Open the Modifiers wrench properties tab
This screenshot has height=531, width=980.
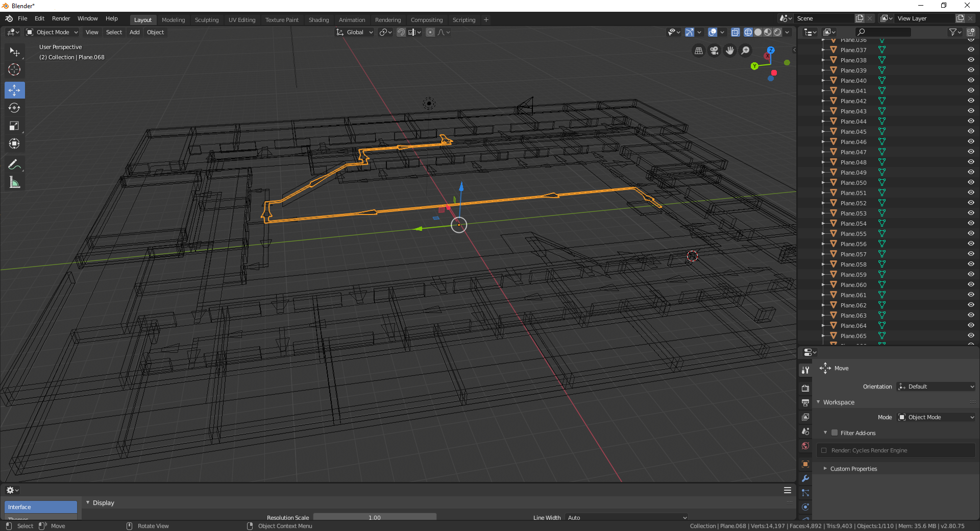tap(805, 478)
